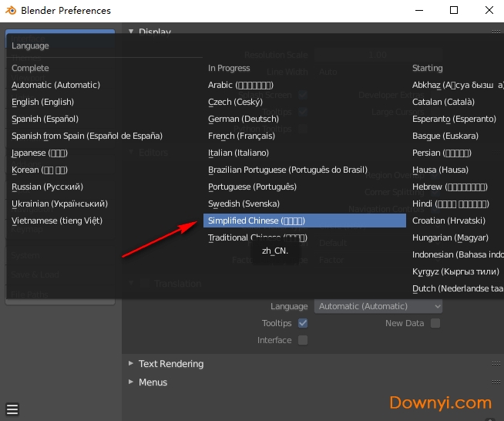Pick French (Français) language

(243, 136)
